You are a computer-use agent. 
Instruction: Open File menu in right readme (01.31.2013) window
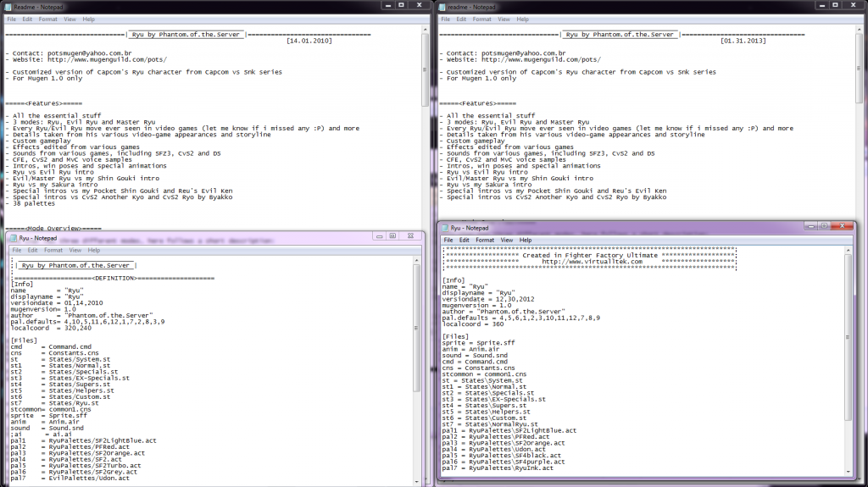446,19
